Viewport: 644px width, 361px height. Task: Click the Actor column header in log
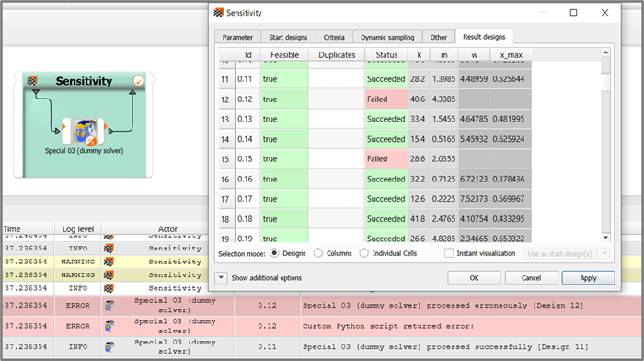[167, 229]
